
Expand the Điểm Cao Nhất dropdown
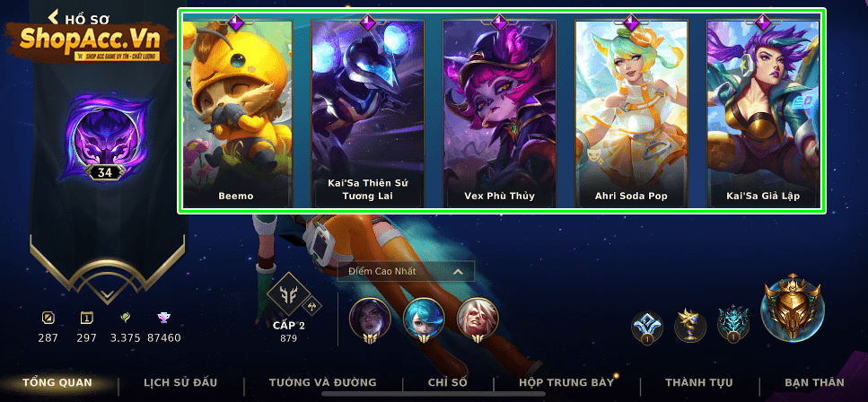point(406,271)
